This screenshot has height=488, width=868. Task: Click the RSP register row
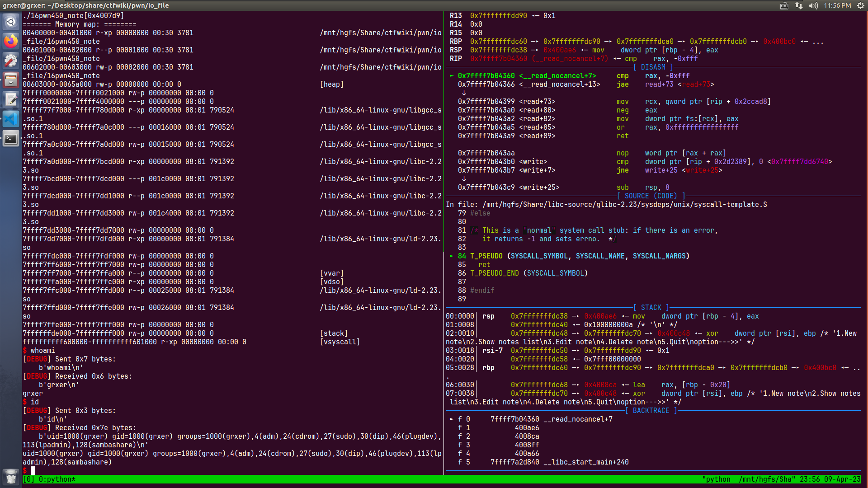point(584,50)
